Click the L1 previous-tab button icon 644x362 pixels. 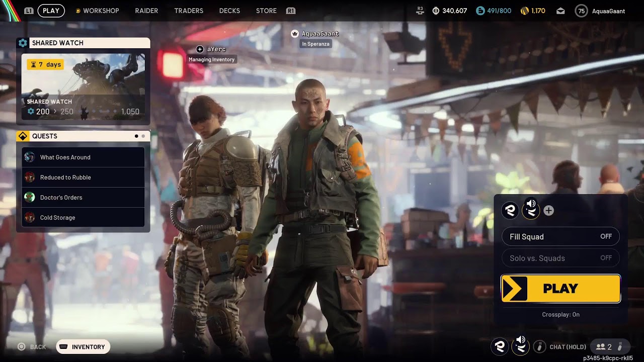coord(29,11)
